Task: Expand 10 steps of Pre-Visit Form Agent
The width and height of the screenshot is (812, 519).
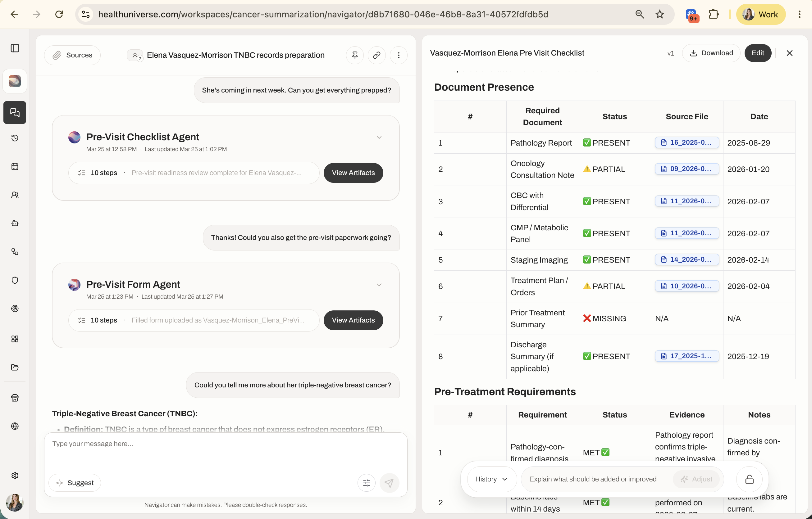Action: (194, 320)
